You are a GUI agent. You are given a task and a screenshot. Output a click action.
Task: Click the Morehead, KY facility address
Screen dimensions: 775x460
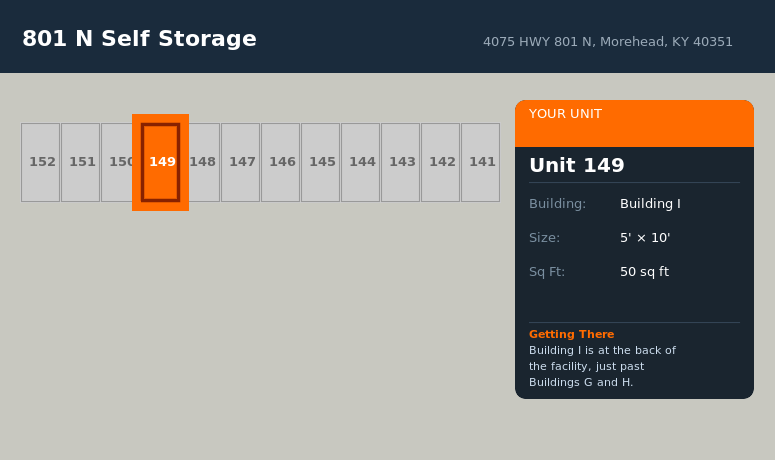pyautogui.click(x=607, y=42)
